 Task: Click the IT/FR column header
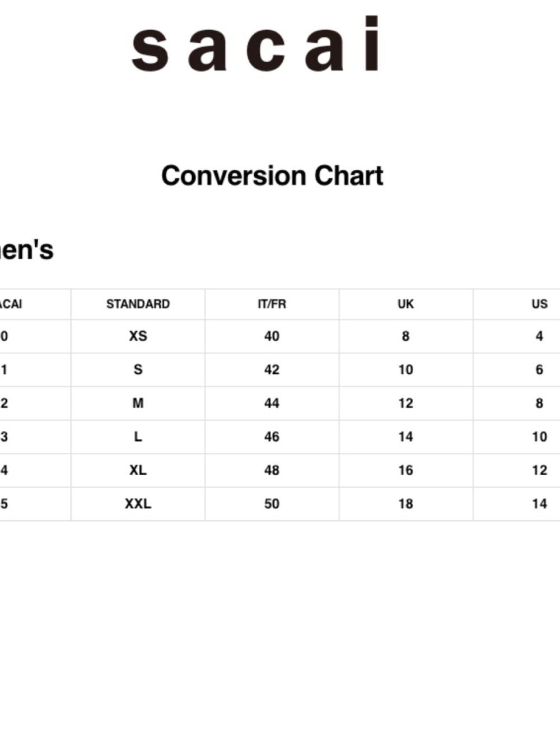click(272, 304)
